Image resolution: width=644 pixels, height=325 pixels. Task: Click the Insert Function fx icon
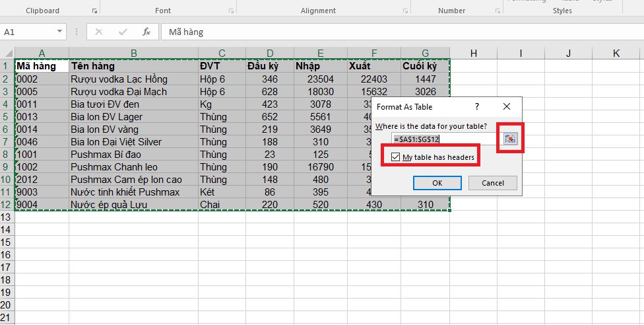point(146,32)
